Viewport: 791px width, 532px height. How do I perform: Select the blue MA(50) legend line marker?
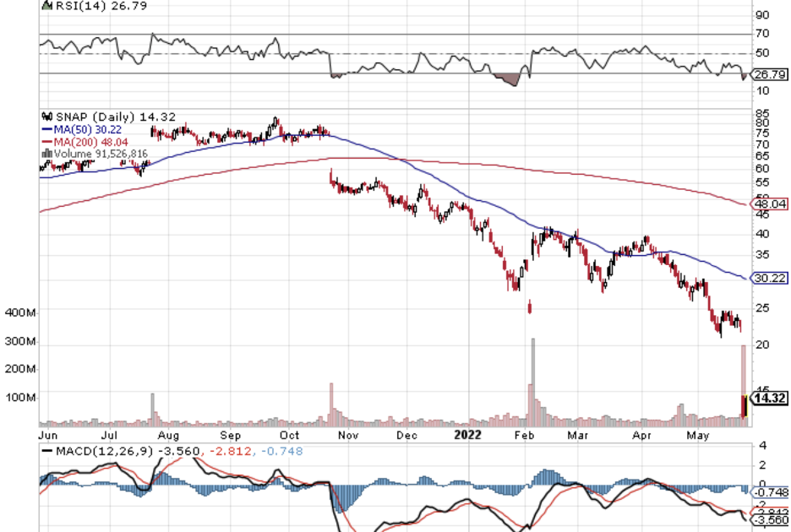[x=46, y=130]
